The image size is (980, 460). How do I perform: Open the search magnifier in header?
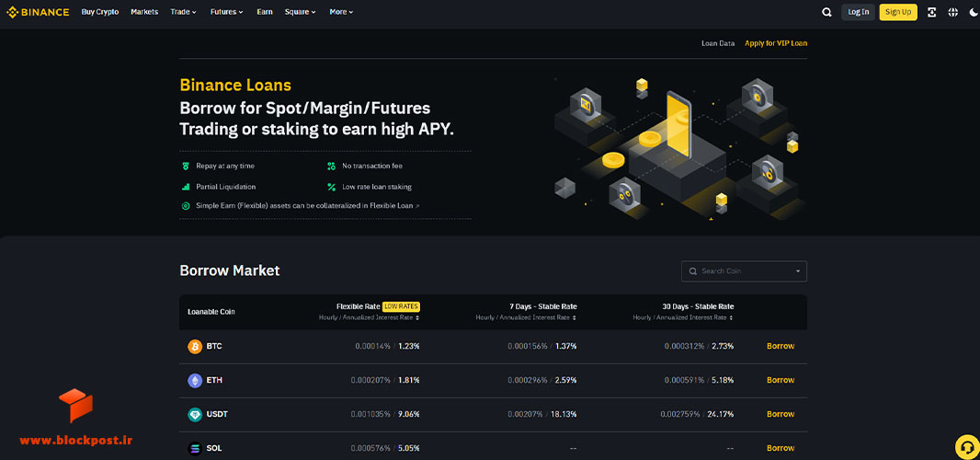826,12
